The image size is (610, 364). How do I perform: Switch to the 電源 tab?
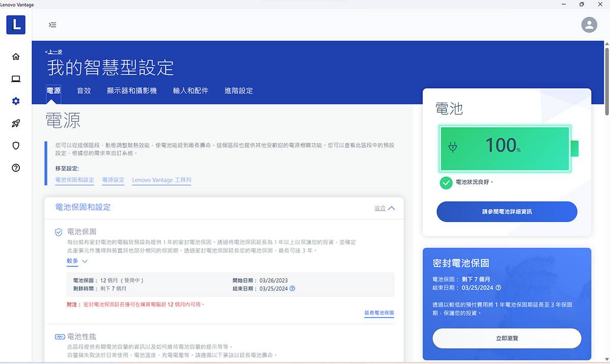[53, 90]
